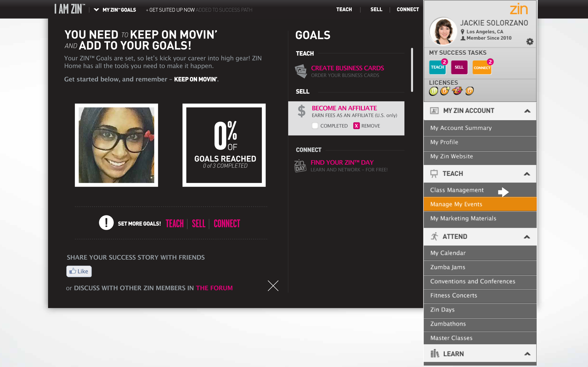The height and width of the screenshot is (367, 588).
Task: Click the 0% goals reached tile
Action: (224, 145)
